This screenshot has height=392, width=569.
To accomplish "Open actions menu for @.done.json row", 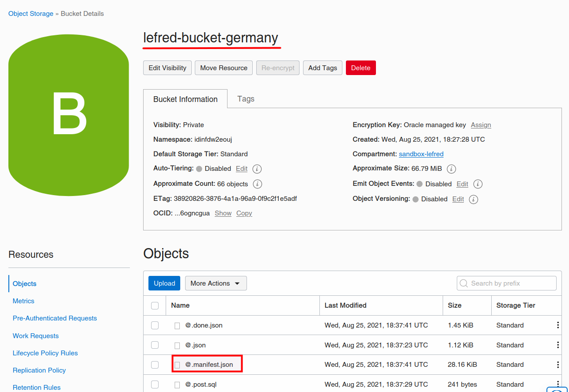I will [558, 325].
